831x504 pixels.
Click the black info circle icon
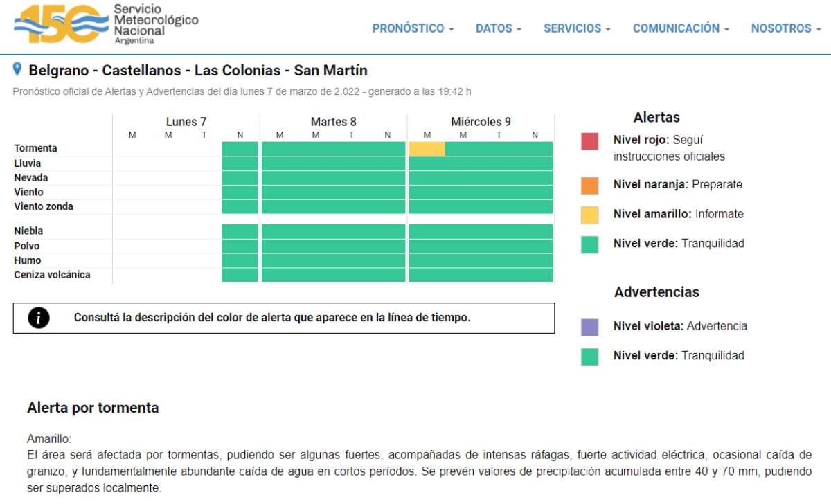pos(39,318)
